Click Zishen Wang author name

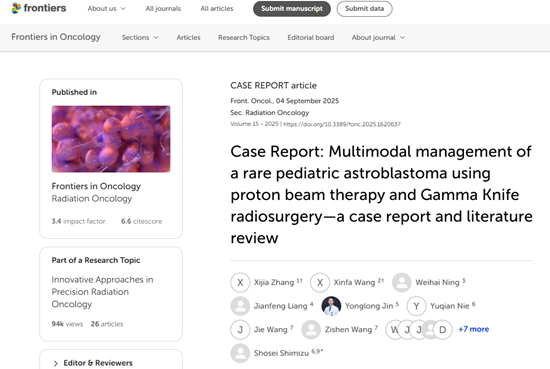point(348,330)
